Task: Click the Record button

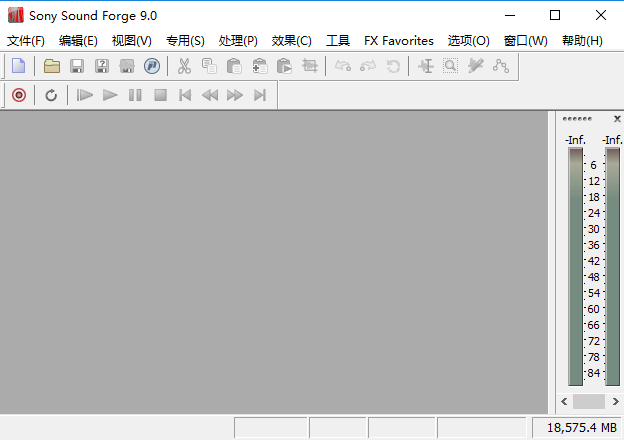Action: click(x=18, y=95)
